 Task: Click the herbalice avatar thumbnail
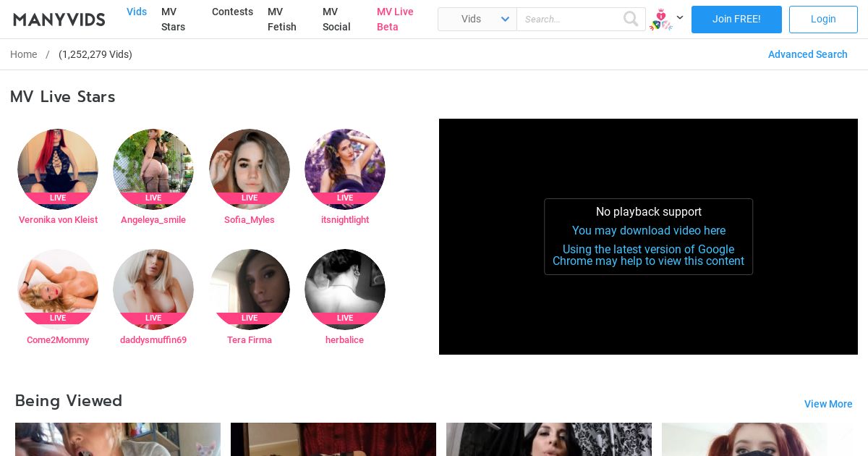coord(345,290)
